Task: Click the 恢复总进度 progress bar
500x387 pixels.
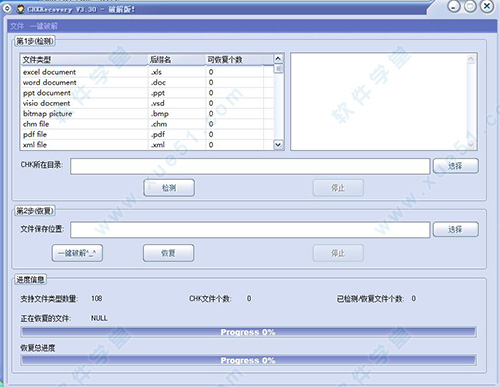Action: (248, 360)
